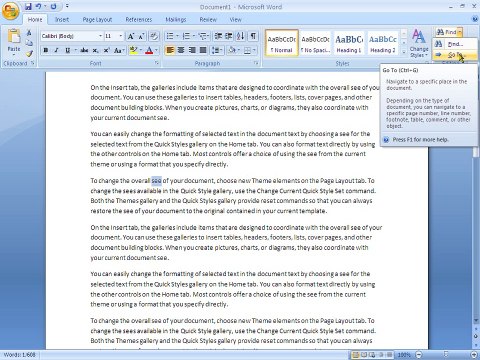Apply the red font color

point(149,50)
